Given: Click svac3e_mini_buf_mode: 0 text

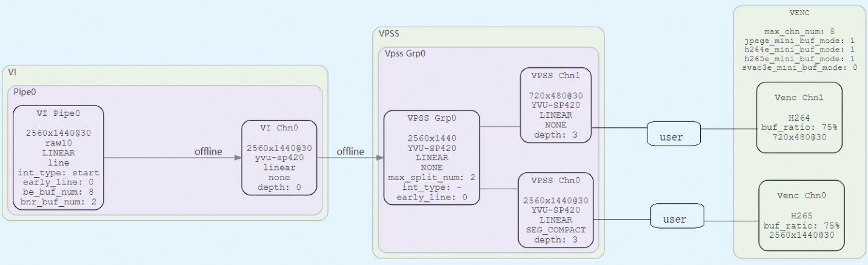Looking at the screenshot, I should pyautogui.click(x=800, y=67).
